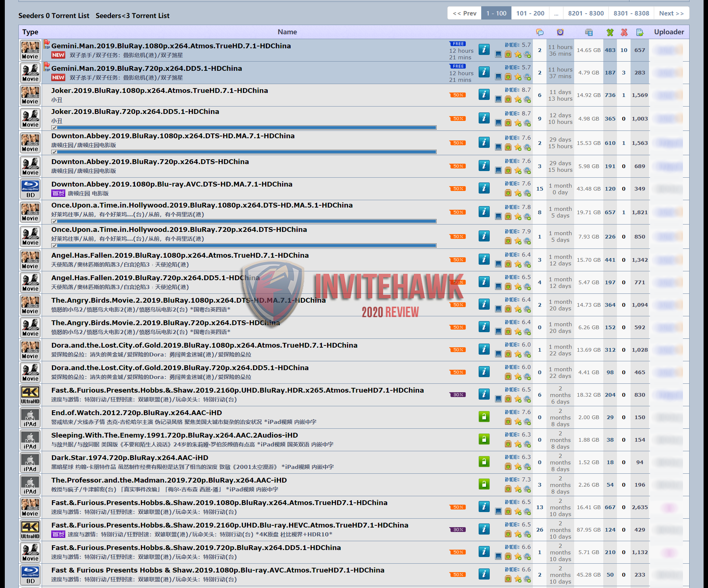This screenshot has height=588, width=708.
Task: Click 4K UltraHD category icon on Hobbs.&.Shaw HDR.x265 row
Action: 30,395
